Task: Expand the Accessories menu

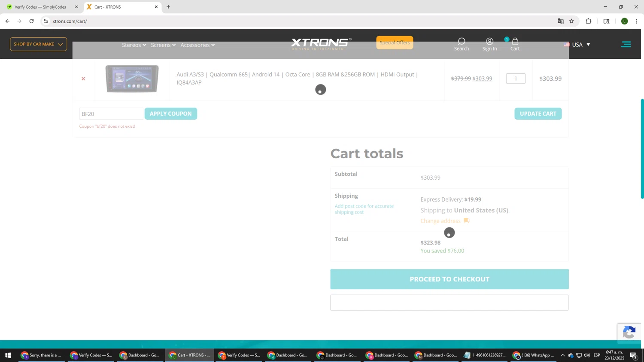Action: (197, 45)
